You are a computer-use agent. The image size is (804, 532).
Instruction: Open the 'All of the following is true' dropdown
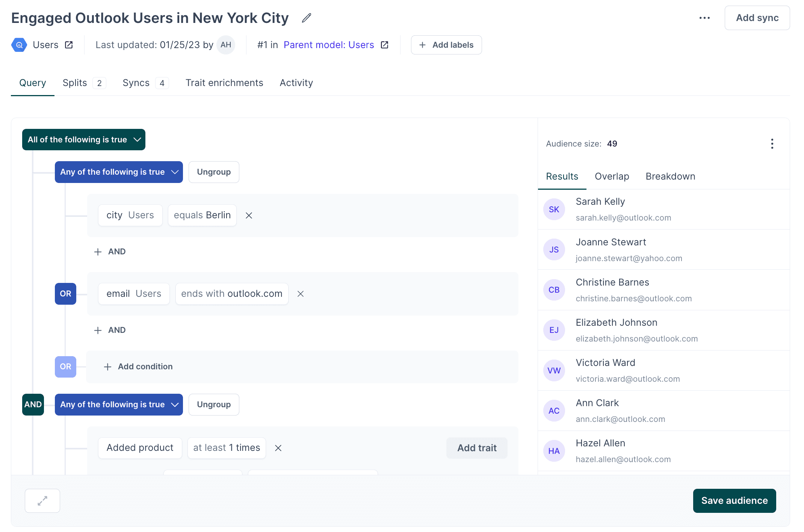point(83,139)
